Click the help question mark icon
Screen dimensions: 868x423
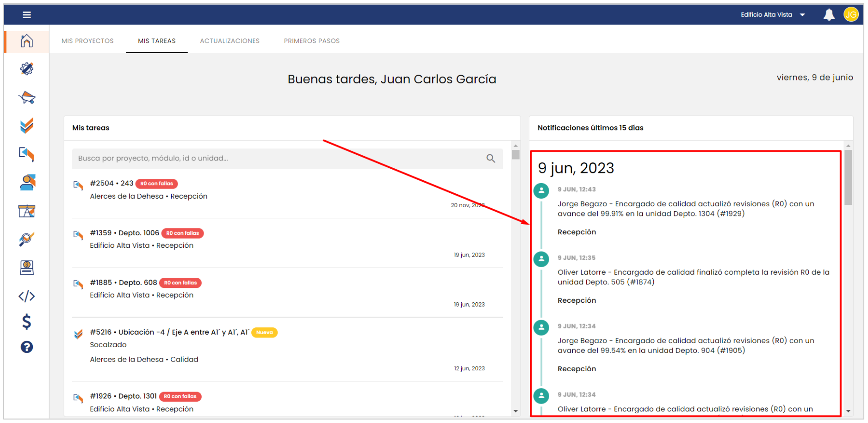pyautogui.click(x=27, y=347)
